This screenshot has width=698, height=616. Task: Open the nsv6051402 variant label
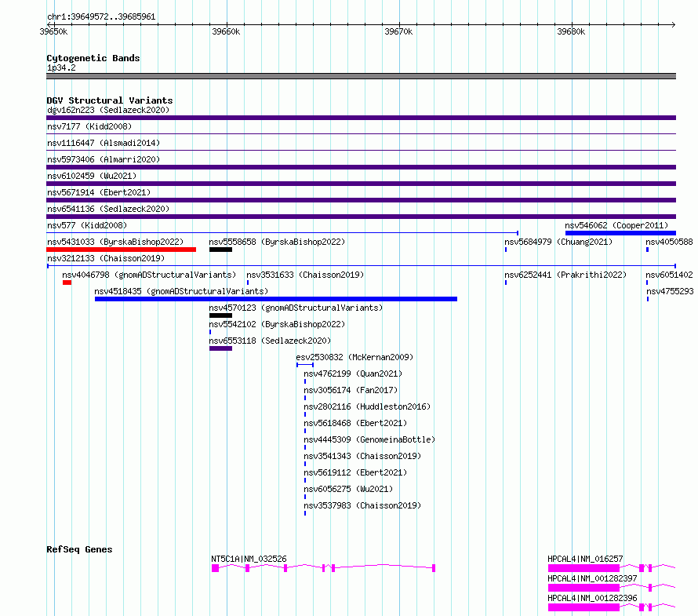(669, 275)
